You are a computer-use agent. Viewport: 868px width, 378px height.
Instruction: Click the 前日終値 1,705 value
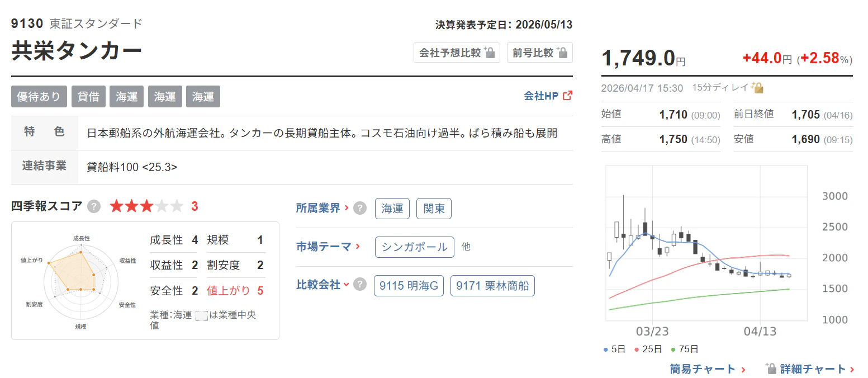tap(806, 115)
